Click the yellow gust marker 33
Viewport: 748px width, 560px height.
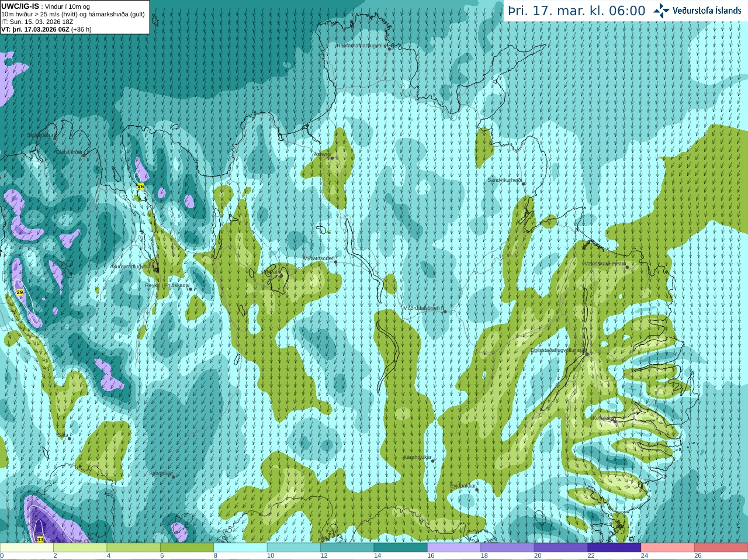(40, 540)
